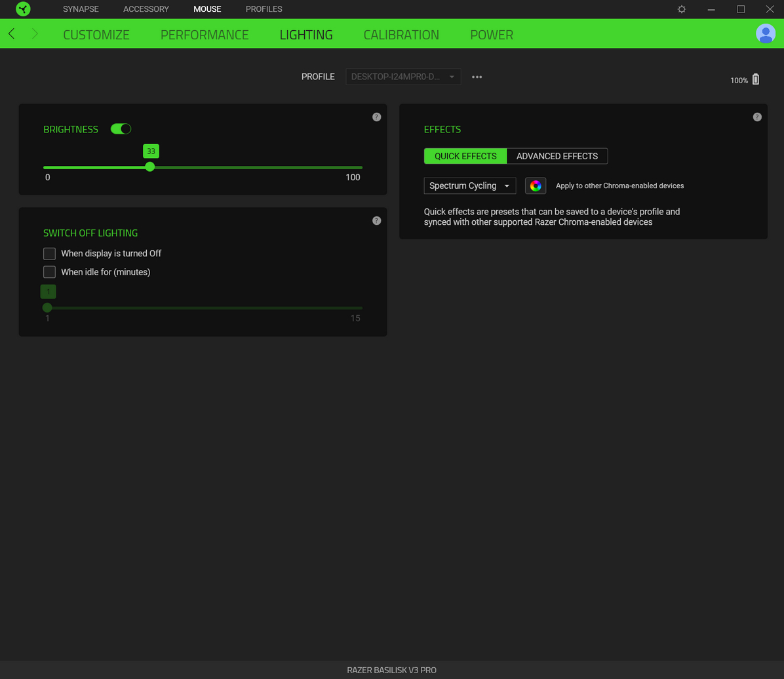Click Razer Basilisk V3 Pro device name
This screenshot has height=679, width=784.
pos(391,670)
